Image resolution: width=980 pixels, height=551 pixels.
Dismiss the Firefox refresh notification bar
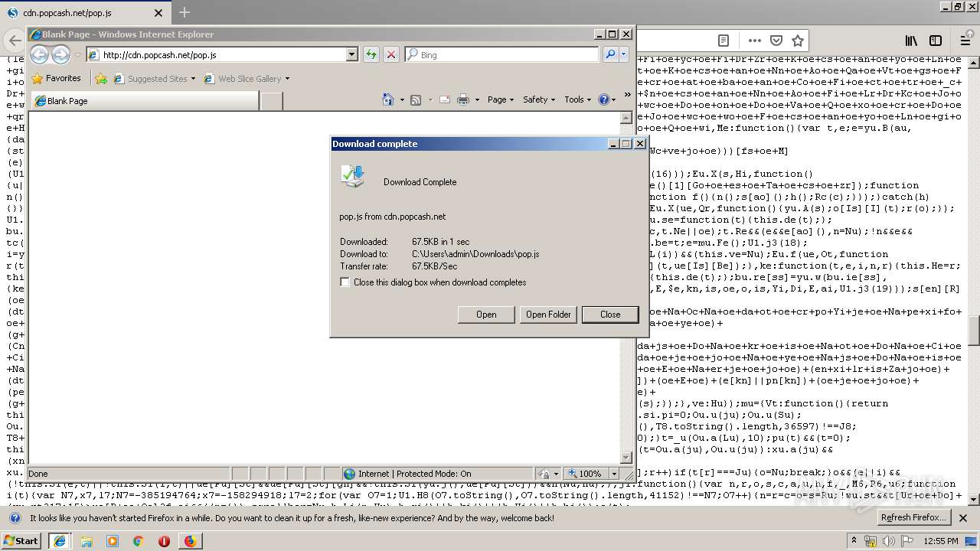tap(963, 518)
